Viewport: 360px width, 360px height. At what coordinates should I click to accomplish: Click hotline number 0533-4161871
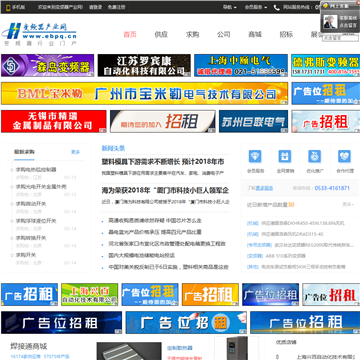click(332, 188)
